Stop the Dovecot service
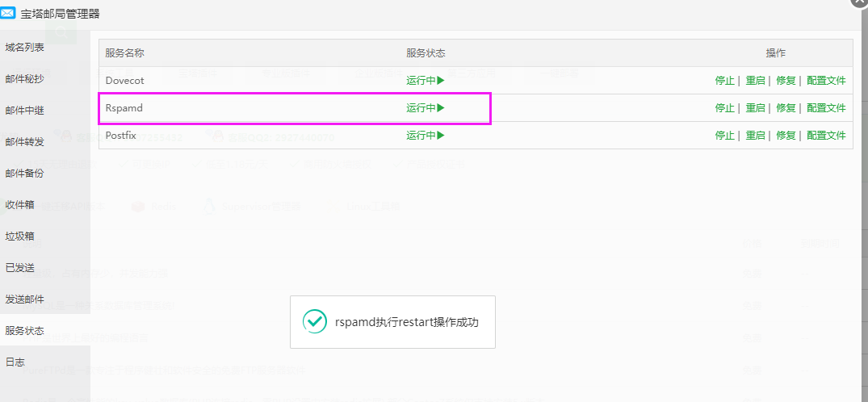Image resolution: width=868 pixels, height=402 pixels. coord(724,81)
